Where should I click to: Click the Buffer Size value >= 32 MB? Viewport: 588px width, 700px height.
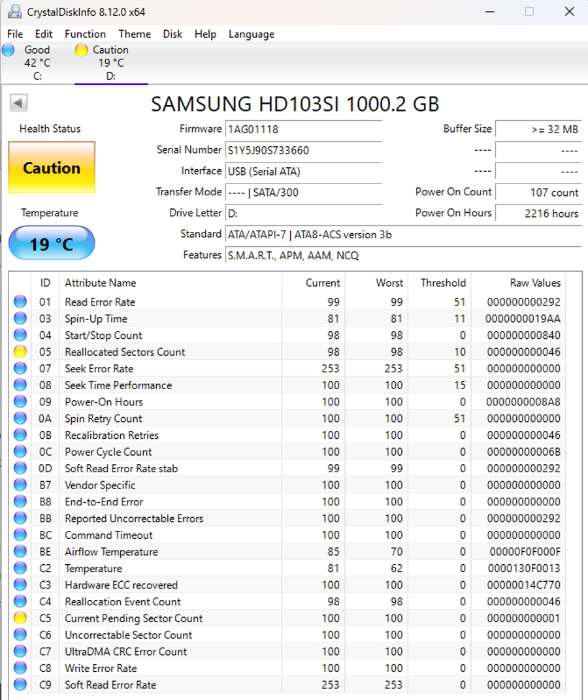538,129
